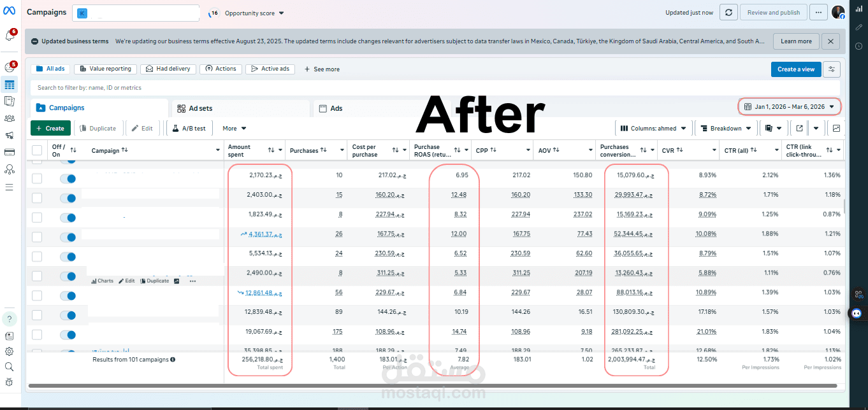Open the date range Jan 1 – Mar 6, 2026 picker
Image resolution: width=868 pixels, height=410 pixels.
click(790, 107)
